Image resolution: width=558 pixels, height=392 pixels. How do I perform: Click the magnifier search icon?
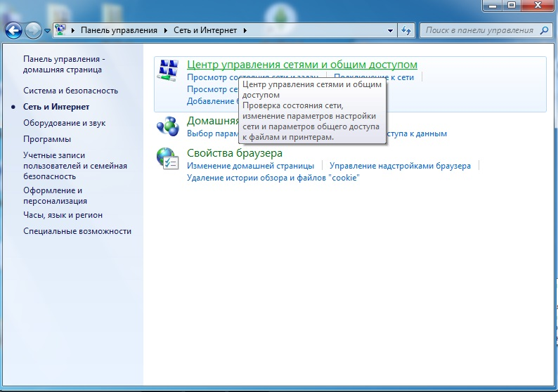pyautogui.click(x=544, y=31)
